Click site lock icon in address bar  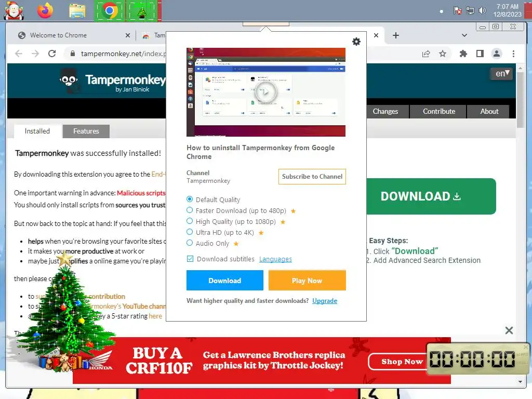click(x=72, y=54)
